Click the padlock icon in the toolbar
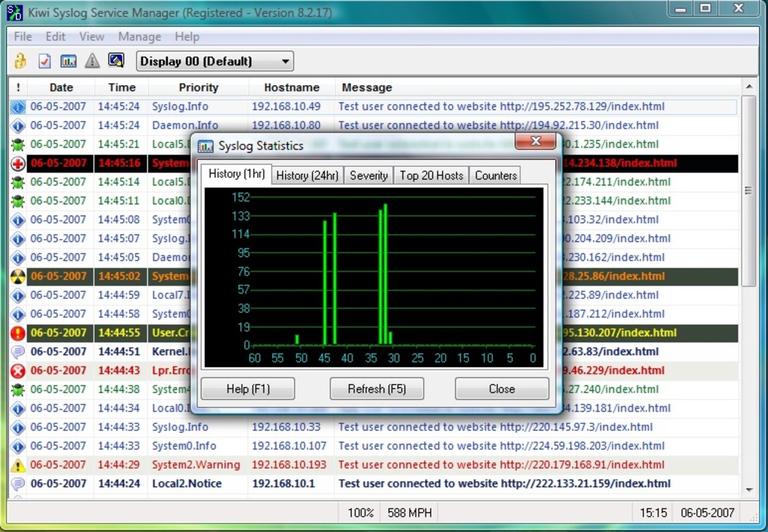The width and height of the screenshot is (768, 532). coord(20,61)
